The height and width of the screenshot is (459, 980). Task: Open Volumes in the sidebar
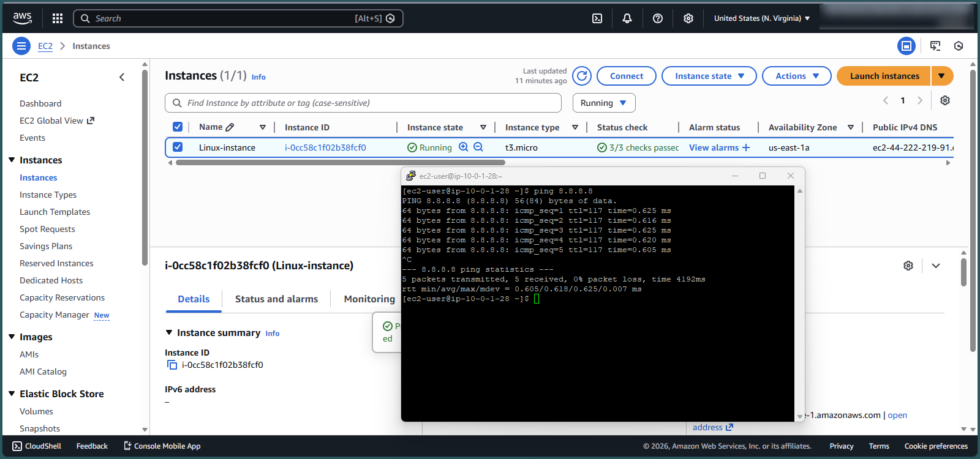pyautogui.click(x=36, y=411)
